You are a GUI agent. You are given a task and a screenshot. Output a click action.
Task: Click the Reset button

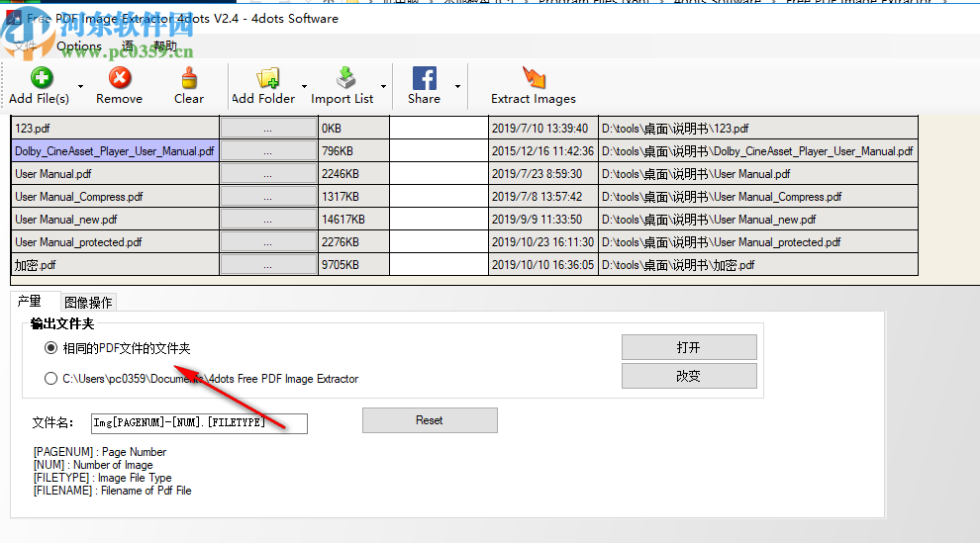[430, 420]
